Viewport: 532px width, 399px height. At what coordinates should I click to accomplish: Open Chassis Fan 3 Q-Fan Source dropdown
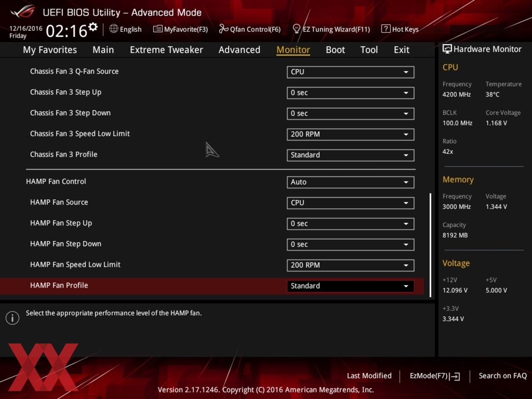pyautogui.click(x=350, y=72)
